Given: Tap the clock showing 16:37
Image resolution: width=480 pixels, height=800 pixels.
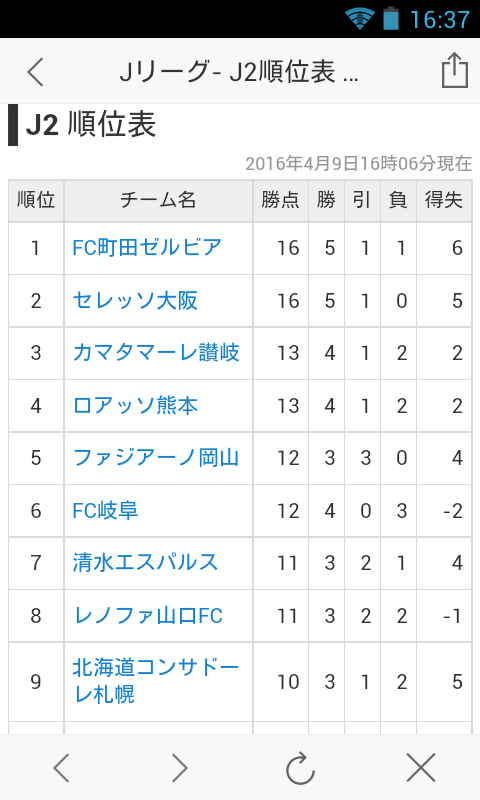Looking at the screenshot, I should [x=440, y=20].
